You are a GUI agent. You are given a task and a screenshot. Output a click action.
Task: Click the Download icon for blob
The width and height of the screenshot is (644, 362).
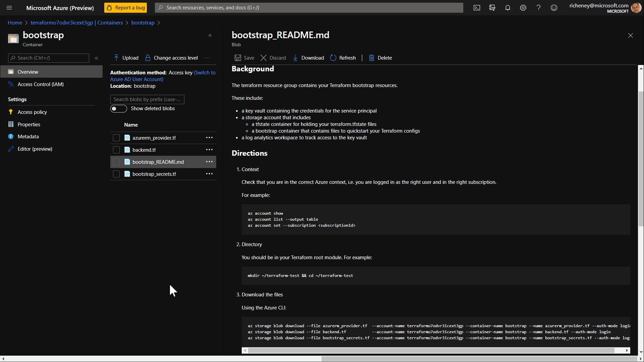(x=295, y=58)
